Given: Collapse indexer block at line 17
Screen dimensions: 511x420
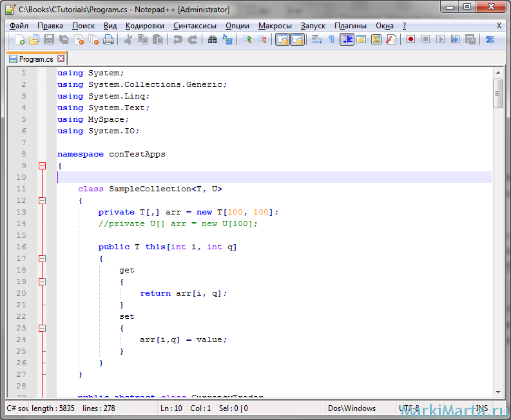Looking at the screenshot, I should pos(42,259).
